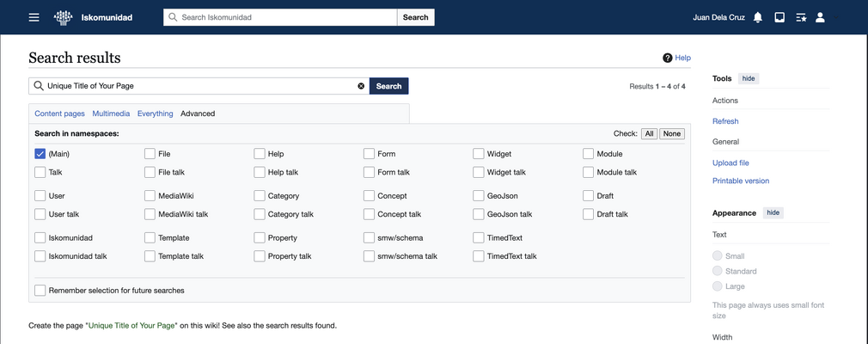Check the TimedText namespace checkbox
Screen dimensions: 868x344
click(x=479, y=237)
